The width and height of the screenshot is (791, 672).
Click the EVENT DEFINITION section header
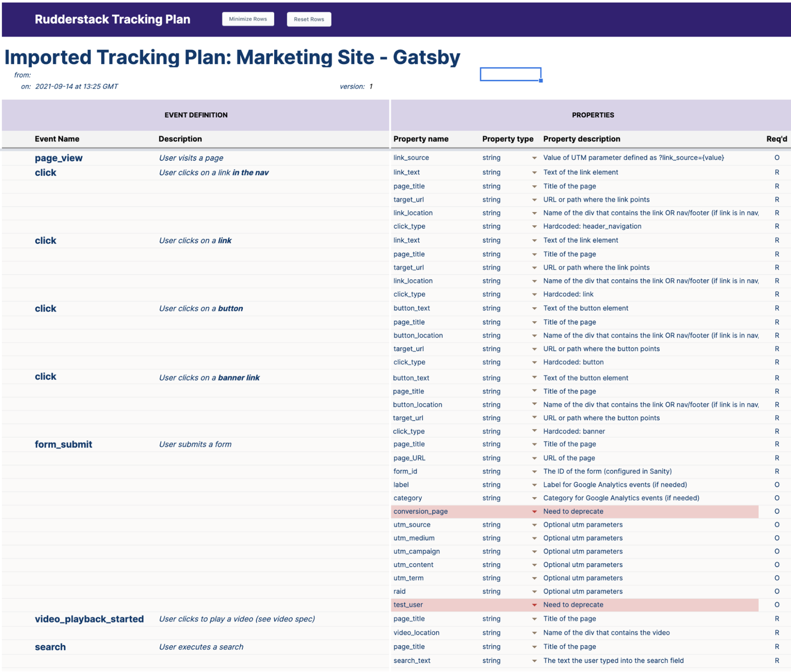coord(196,115)
